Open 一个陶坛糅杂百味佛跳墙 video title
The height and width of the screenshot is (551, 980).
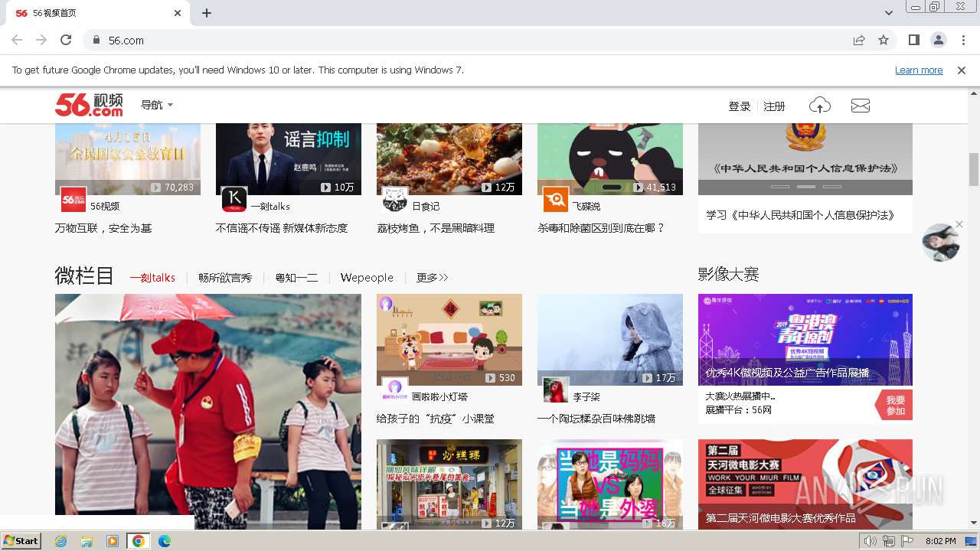[596, 419]
